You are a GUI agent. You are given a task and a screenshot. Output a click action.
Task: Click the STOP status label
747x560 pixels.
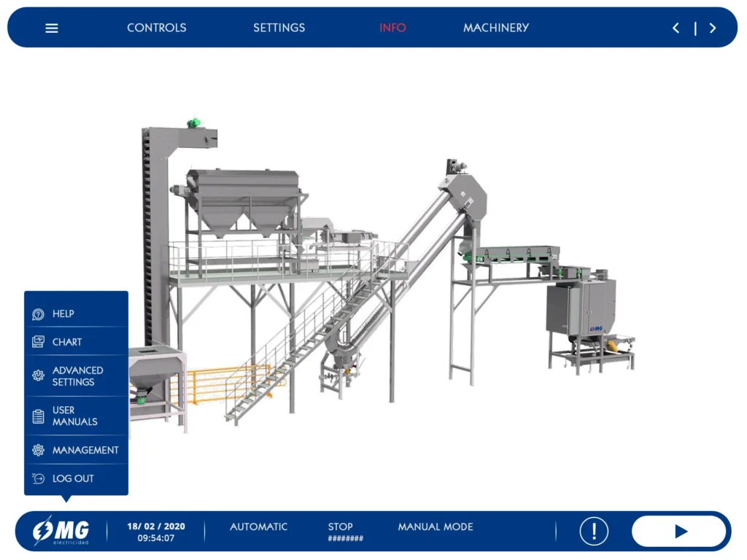point(340,526)
